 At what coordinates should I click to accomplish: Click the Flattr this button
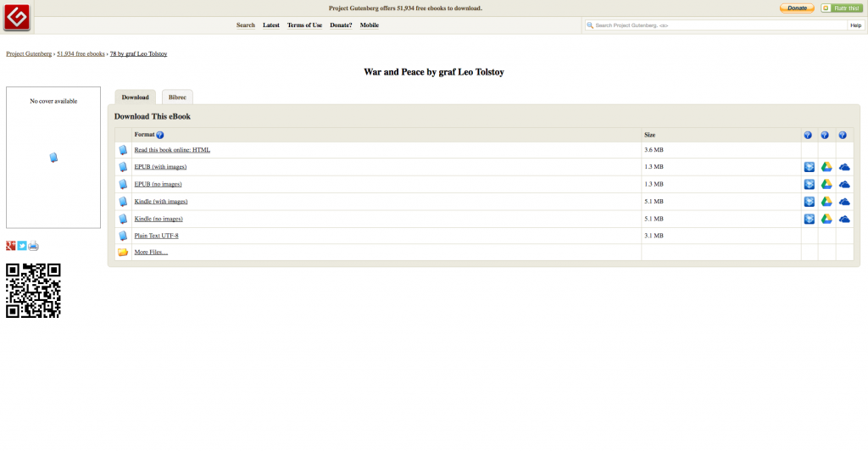coord(842,8)
